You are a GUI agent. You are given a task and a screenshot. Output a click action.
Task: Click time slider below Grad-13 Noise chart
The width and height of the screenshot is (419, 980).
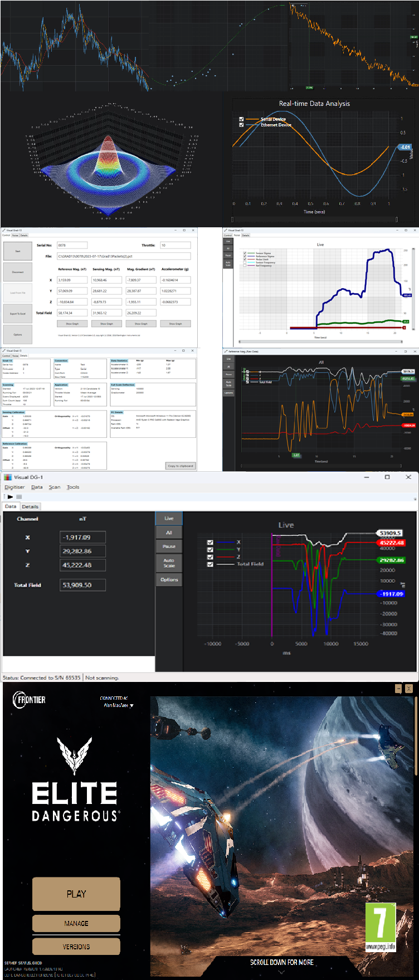(320, 342)
